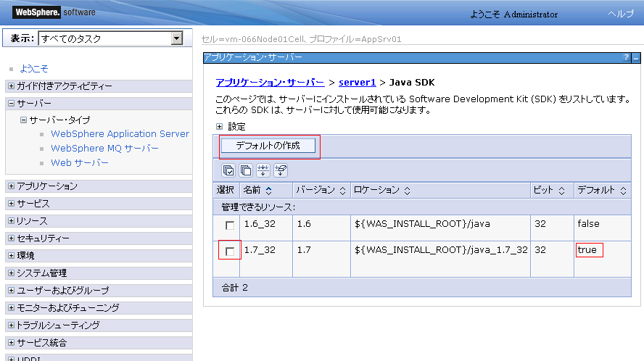This screenshot has width=644, height=361.
Task: Click the 'true' default value
Action: tap(587, 249)
